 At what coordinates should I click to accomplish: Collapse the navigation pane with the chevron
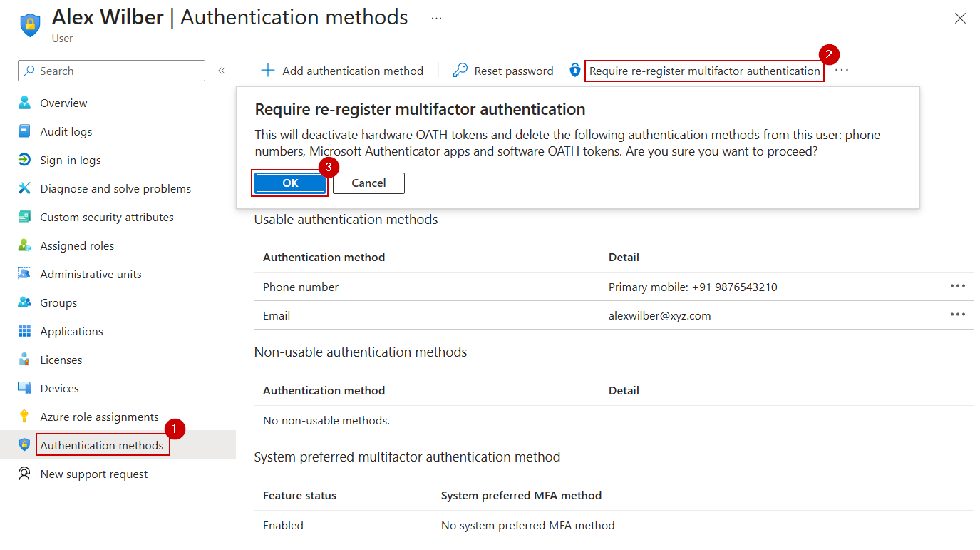click(221, 71)
